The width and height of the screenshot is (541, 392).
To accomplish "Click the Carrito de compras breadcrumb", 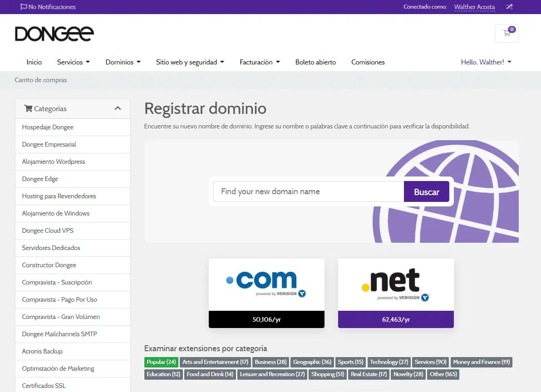I will tap(41, 80).
